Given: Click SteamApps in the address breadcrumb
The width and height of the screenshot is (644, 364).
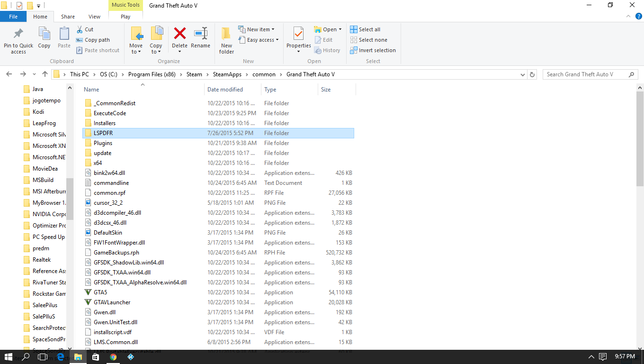Looking at the screenshot, I should 227,74.
